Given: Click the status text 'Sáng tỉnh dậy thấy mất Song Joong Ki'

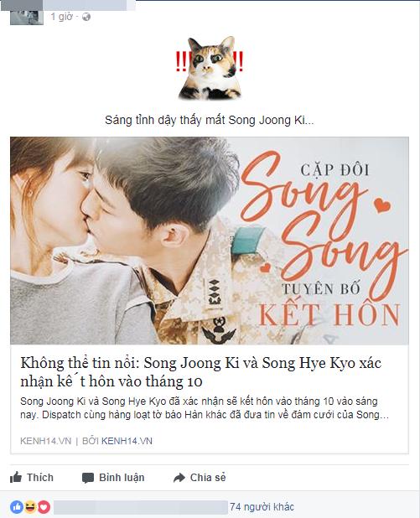Looking at the screenshot, I should [210, 120].
